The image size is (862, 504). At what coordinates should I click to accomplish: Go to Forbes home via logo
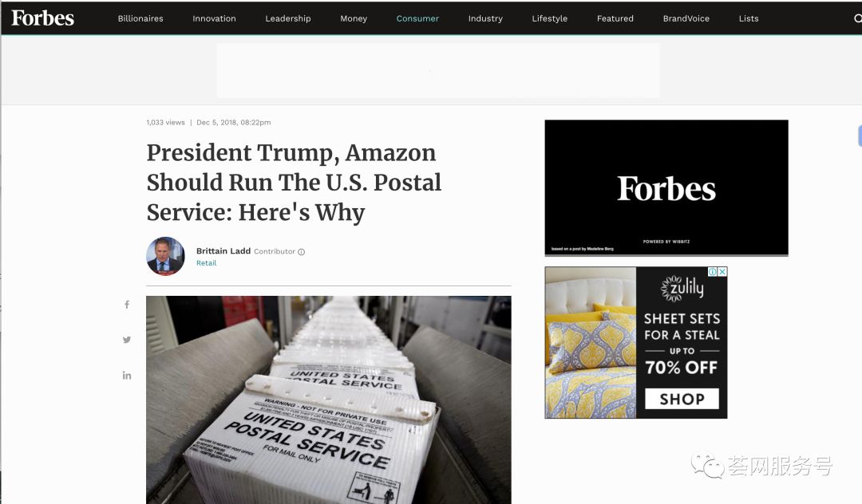43,18
